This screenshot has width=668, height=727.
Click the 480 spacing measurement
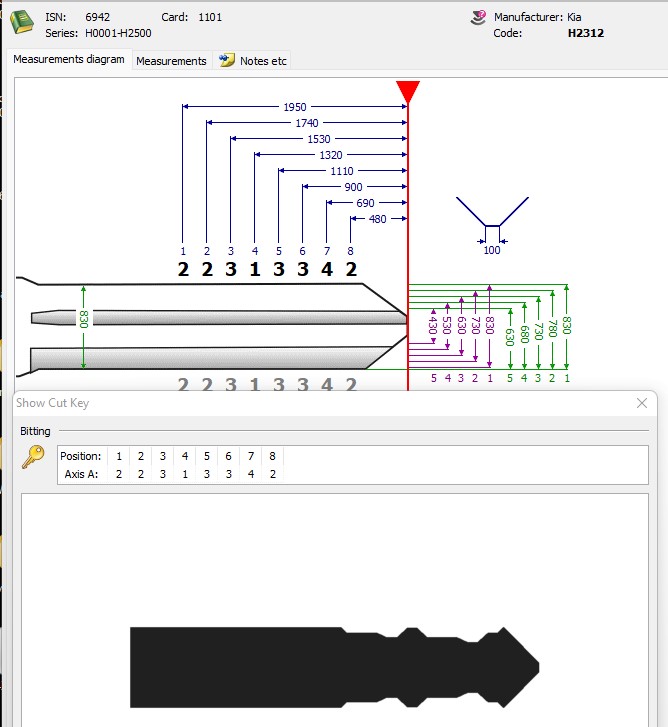tap(377, 219)
